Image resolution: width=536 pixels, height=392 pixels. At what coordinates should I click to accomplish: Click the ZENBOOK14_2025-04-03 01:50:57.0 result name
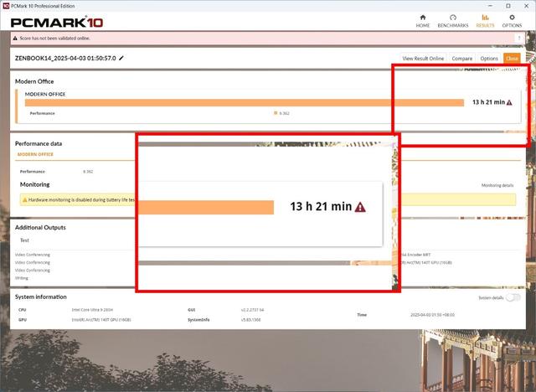pyautogui.click(x=65, y=58)
